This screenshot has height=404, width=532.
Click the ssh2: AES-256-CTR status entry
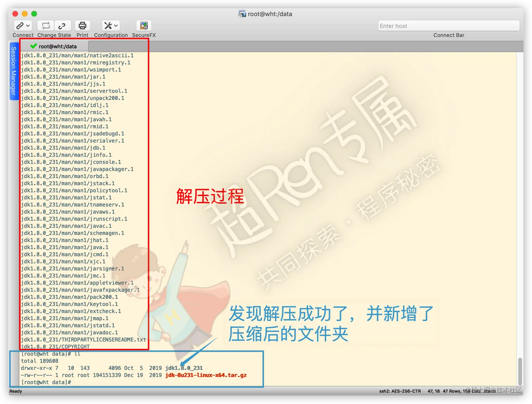[x=400, y=391]
